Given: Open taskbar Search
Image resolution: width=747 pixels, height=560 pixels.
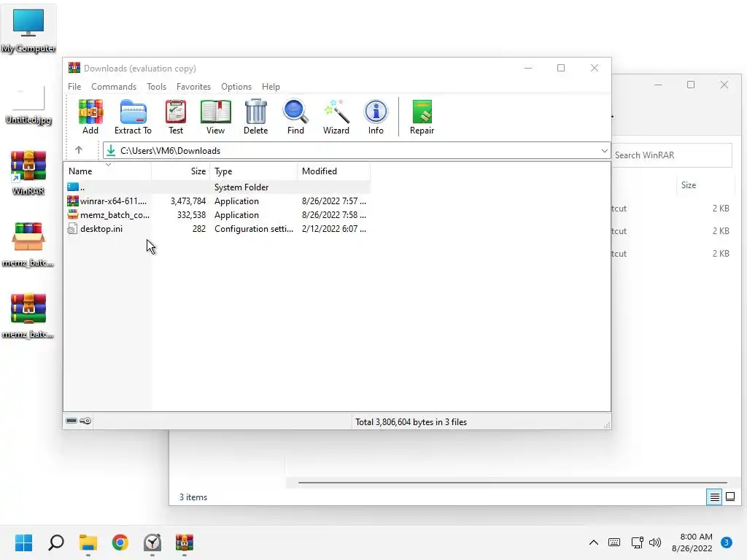Looking at the screenshot, I should 56,542.
